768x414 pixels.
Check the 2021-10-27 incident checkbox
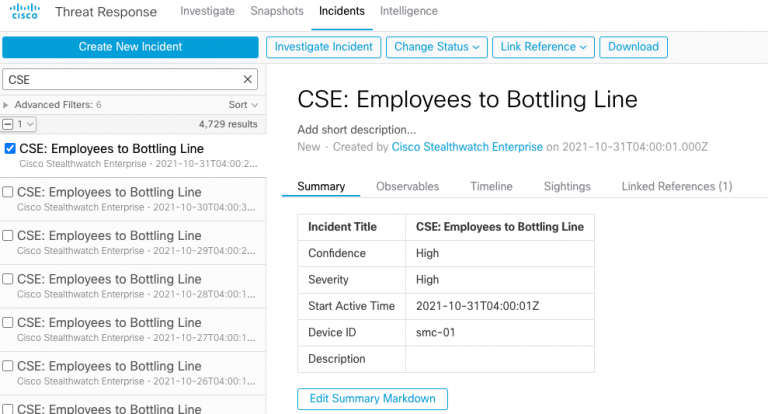(8, 322)
